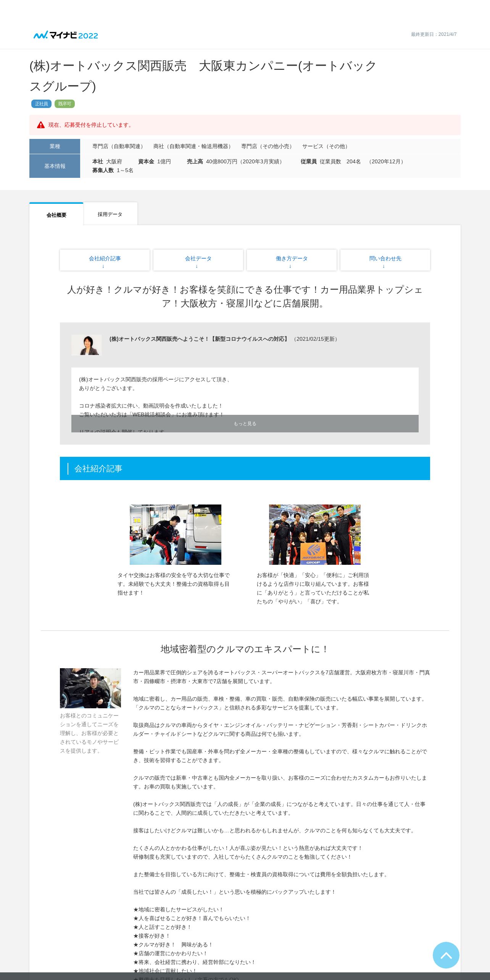
Task: Click the red warning triangle icon
Action: click(x=41, y=125)
